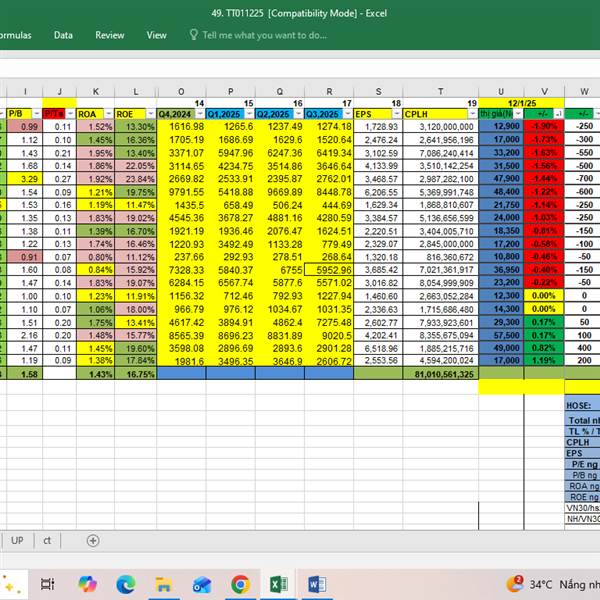600x600 pixels.
Task: Open the Review ribbon tab
Action: click(x=110, y=35)
